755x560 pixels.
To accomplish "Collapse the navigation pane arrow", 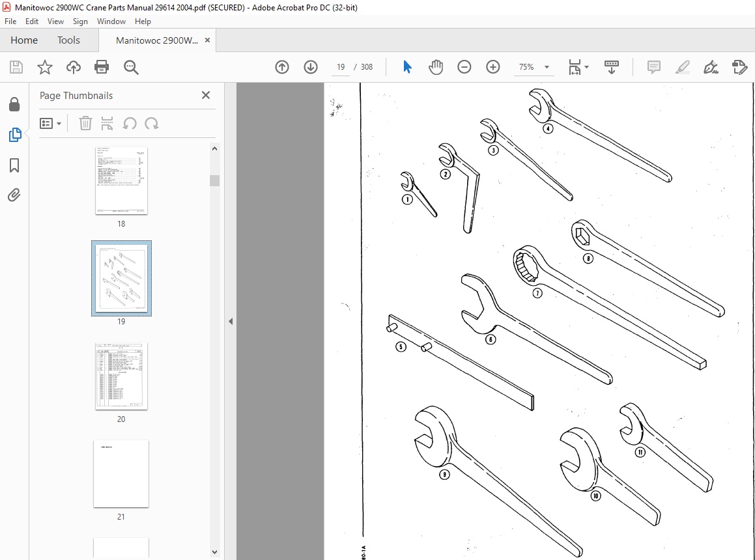I will (x=231, y=321).
